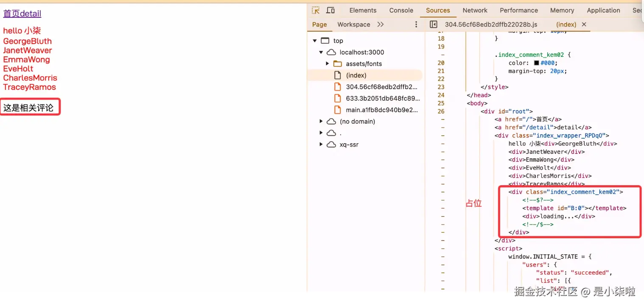Click the GeorgeBluth text on page
The height and width of the screenshot is (306, 644).
[28, 41]
